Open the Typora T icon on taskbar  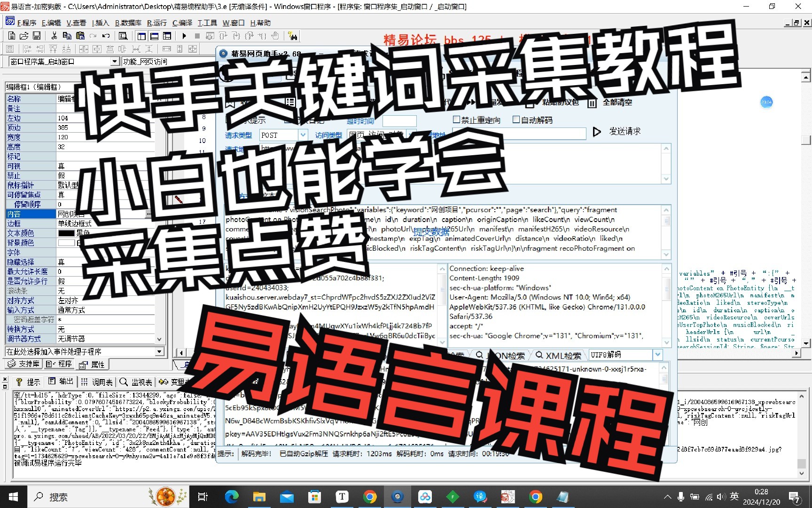pyautogui.click(x=342, y=497)
